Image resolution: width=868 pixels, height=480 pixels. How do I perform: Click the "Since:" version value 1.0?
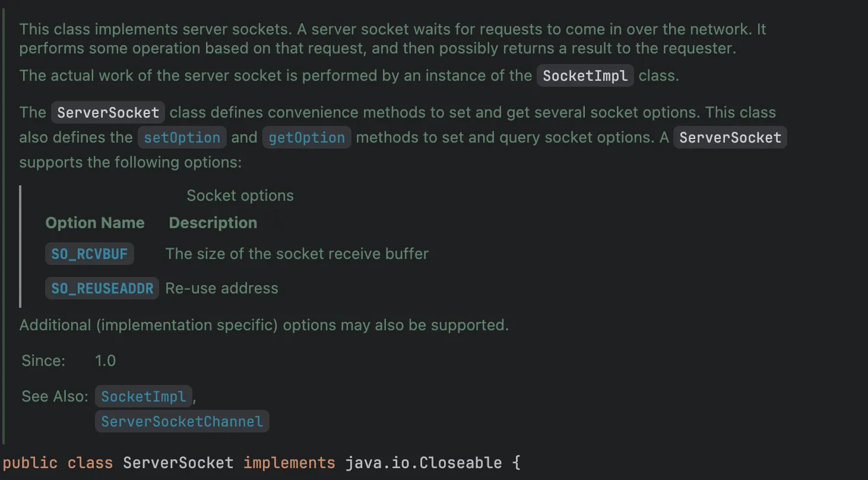coord(105,361)
